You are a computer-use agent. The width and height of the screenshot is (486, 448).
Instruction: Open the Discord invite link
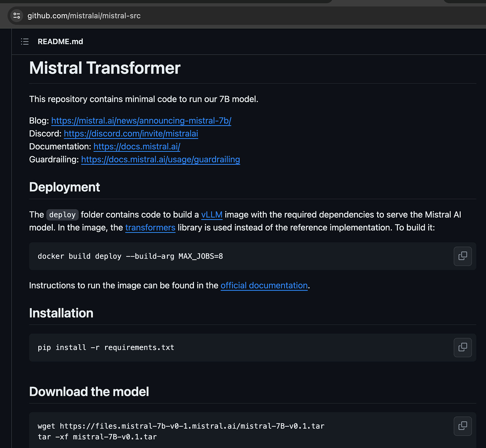click(x=131, y=133)
